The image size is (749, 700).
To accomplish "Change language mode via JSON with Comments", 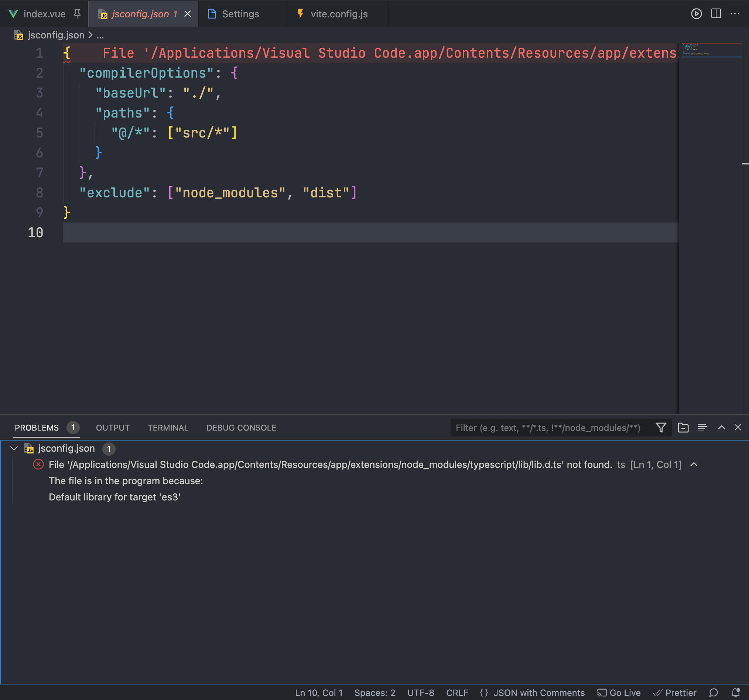I will coord(539,693).
